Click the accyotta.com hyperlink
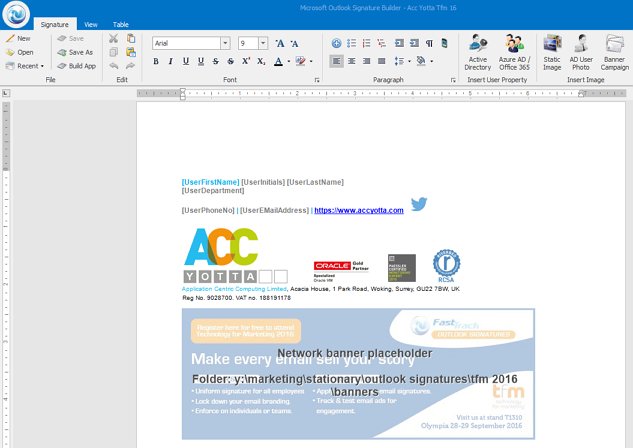The image size is (633, 448). click(359, 210)
